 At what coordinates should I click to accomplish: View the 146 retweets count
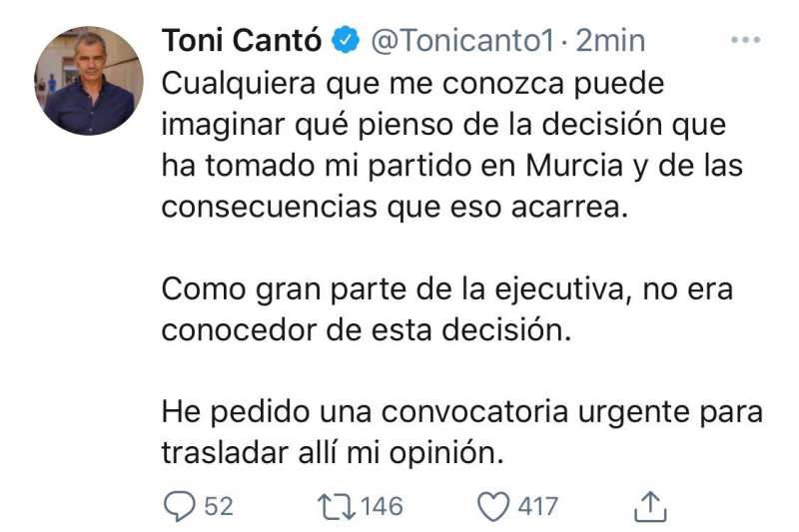pyautogui.click(x=382, y=506)
